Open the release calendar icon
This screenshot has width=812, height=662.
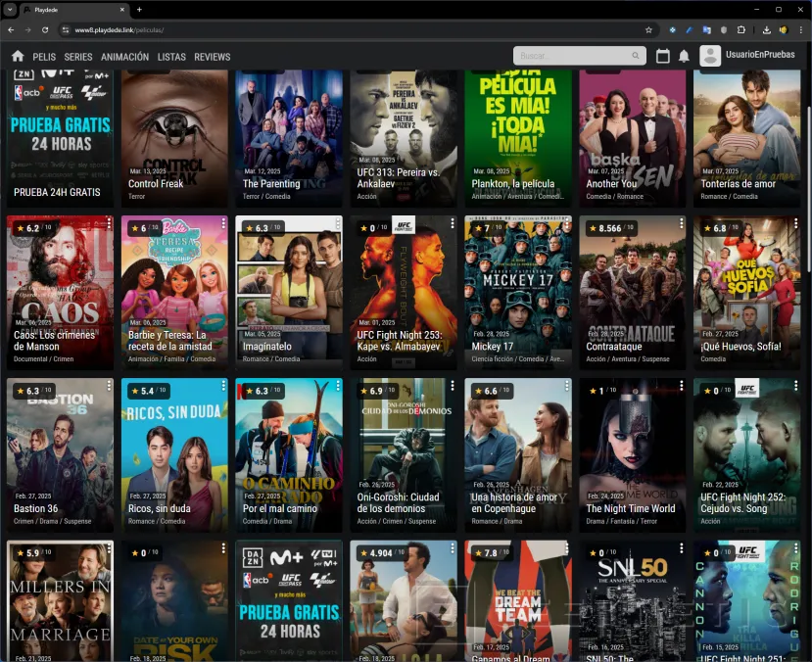tap(662, 56)
